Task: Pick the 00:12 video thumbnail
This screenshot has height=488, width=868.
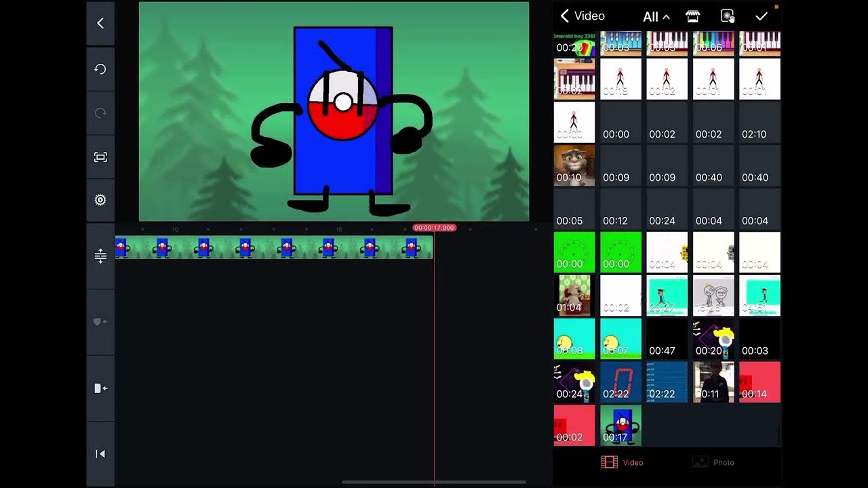Action: [x=620, y=209]
